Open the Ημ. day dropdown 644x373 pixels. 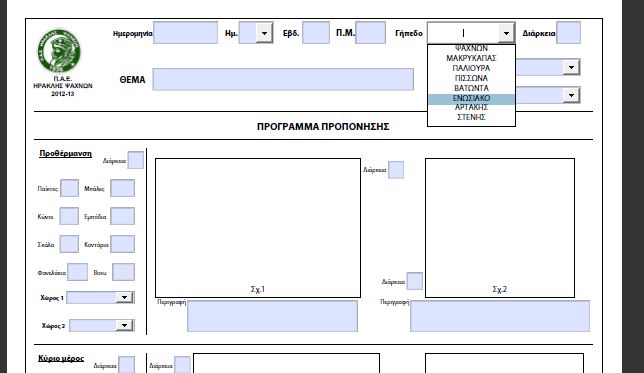tap(264, 33)
